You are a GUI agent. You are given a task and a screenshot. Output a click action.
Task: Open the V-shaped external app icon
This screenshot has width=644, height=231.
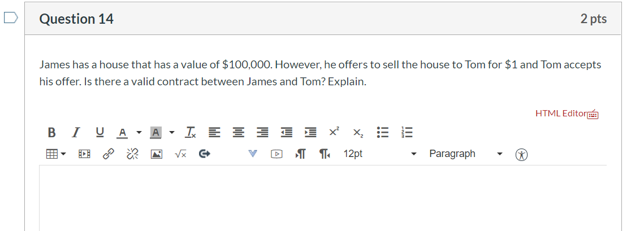tap(253, 154)
